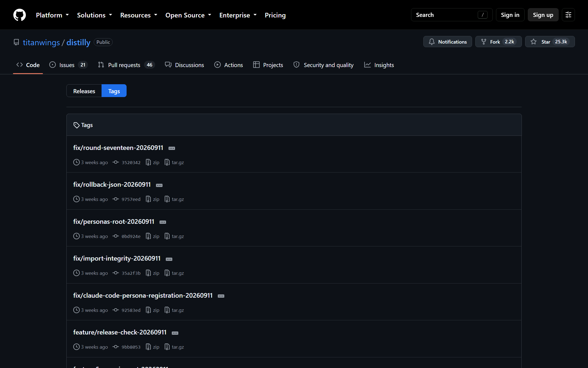Expand the Solutions menu

(x=94, y=15)
